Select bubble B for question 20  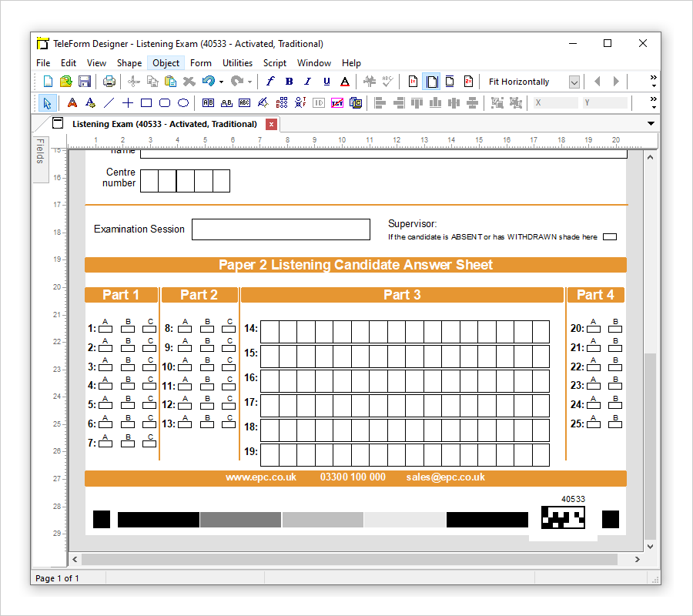[615, 330]
